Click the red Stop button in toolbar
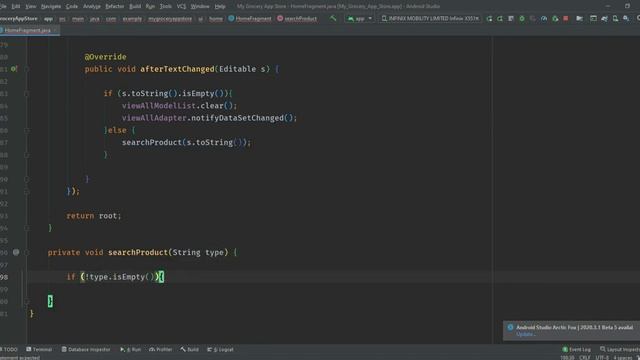Screen dimensions: 640x360 tap(566, 18)
